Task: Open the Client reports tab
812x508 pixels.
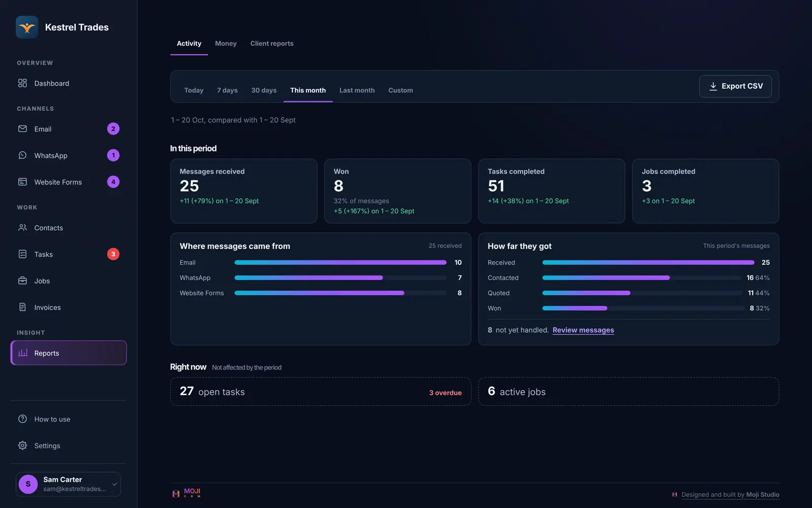Action: [272, 44]
